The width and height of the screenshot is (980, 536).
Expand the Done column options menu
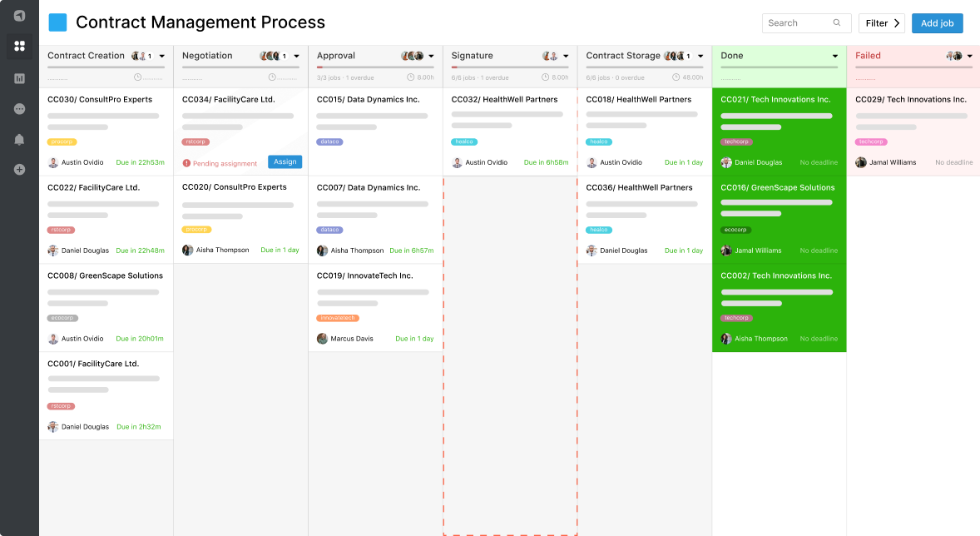(x=834, y=56)
